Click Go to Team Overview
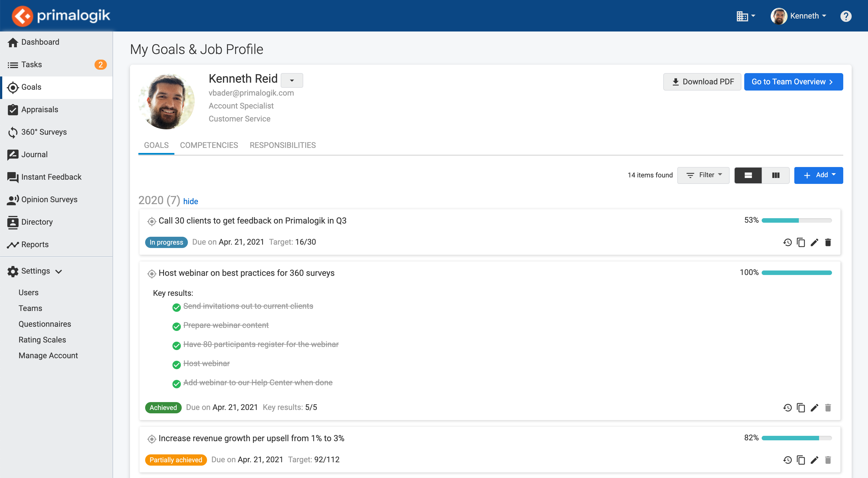The image size is (868, 478). point(793,82)
